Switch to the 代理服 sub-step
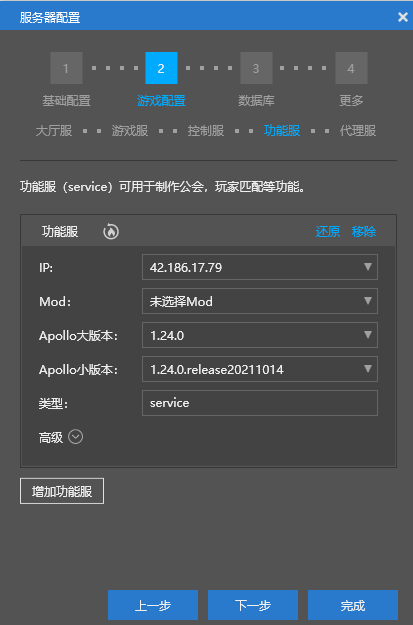Image resolution: width=413 pixels, height=625 pixels. (x=358, y=131)
